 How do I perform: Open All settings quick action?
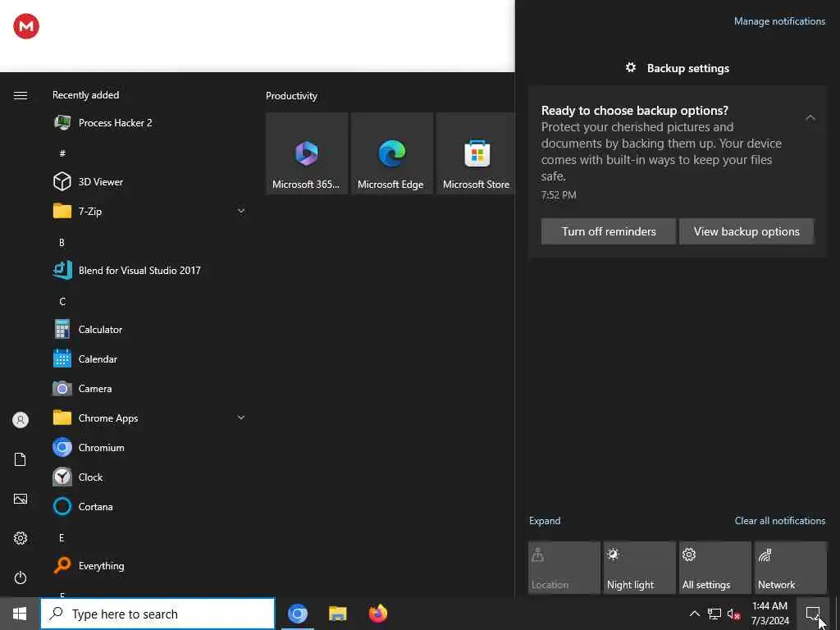[x=715, y=568]
